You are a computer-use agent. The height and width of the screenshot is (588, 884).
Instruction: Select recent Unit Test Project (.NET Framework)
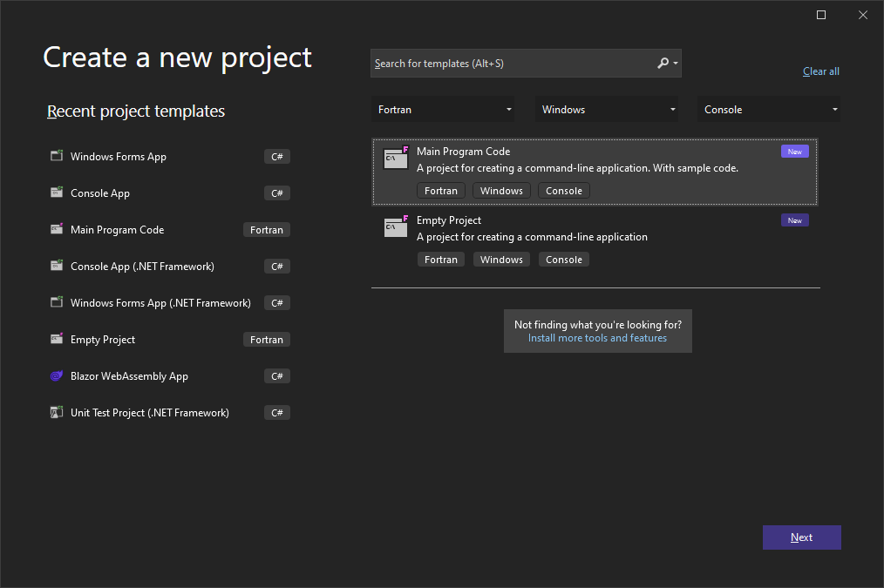(170, 412)
